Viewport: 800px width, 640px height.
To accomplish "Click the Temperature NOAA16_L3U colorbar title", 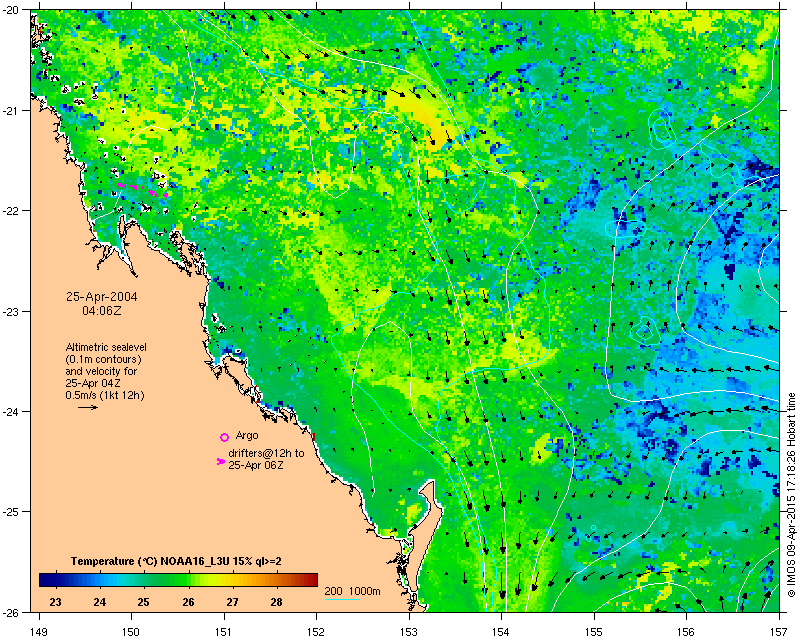I will (x=176, y=561).
